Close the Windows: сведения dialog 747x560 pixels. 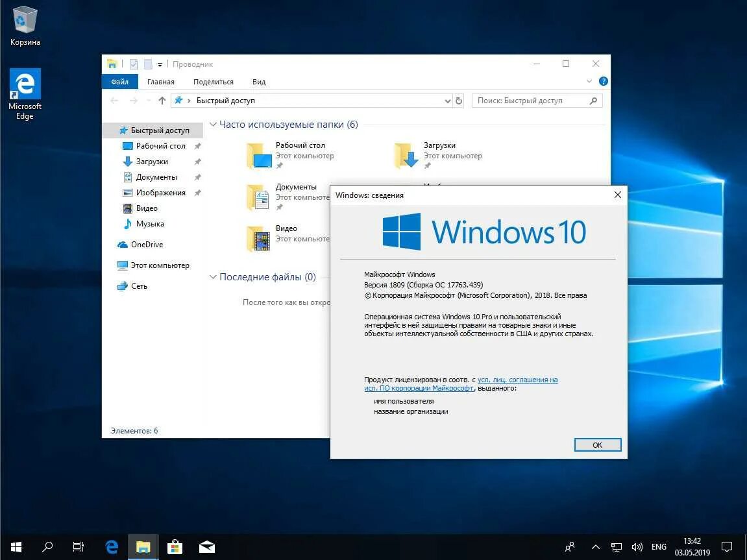[617, 195]
